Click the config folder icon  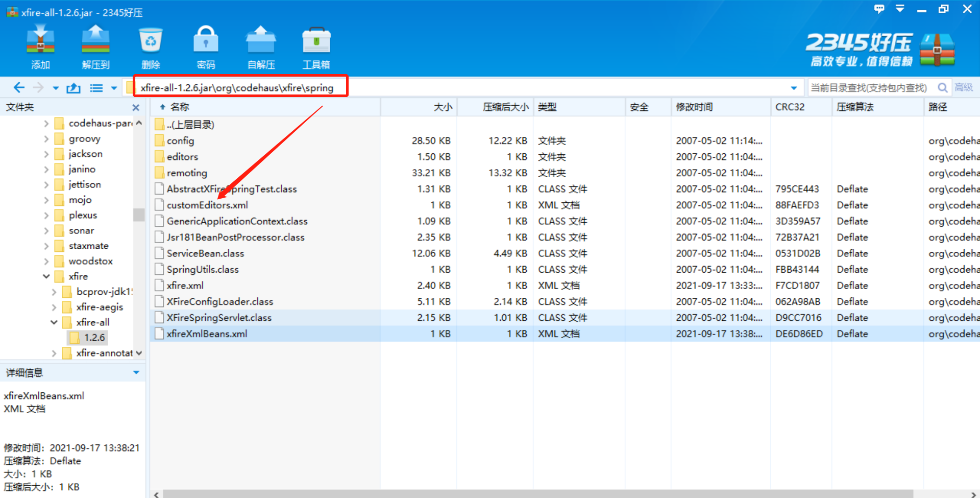coord(159,140)
